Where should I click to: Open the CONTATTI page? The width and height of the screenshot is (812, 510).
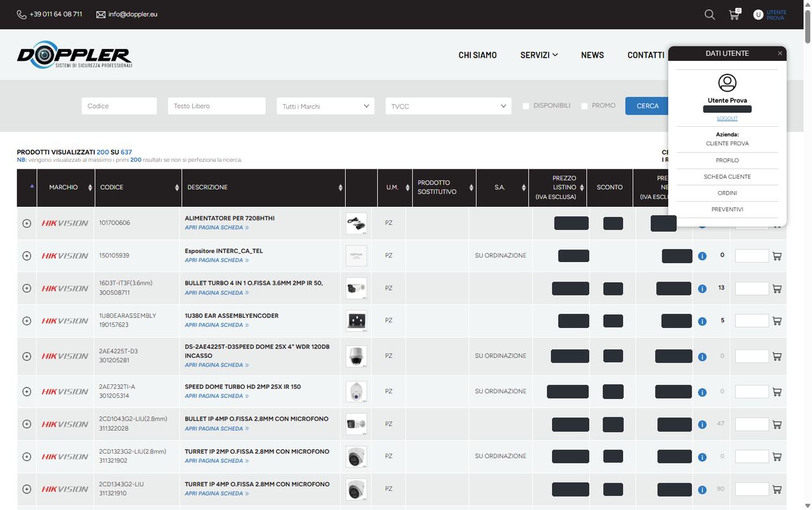point(646,55)
